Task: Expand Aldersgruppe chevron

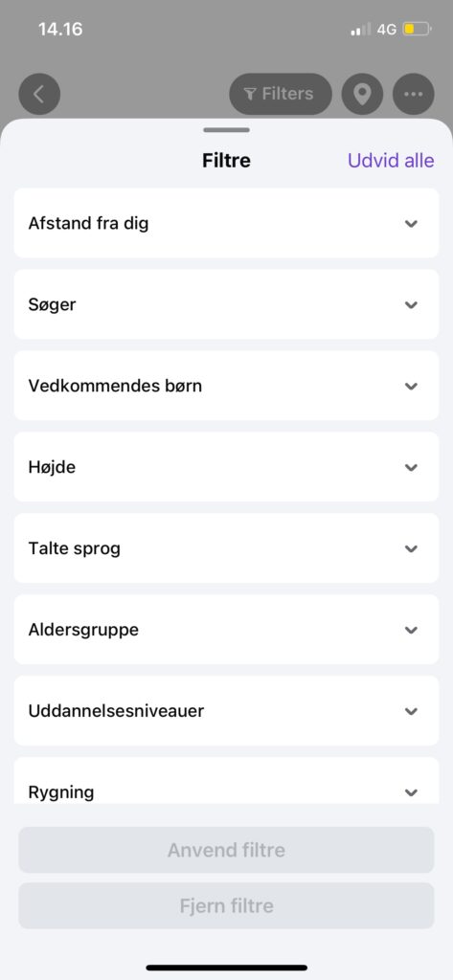Action: [411, 630]
